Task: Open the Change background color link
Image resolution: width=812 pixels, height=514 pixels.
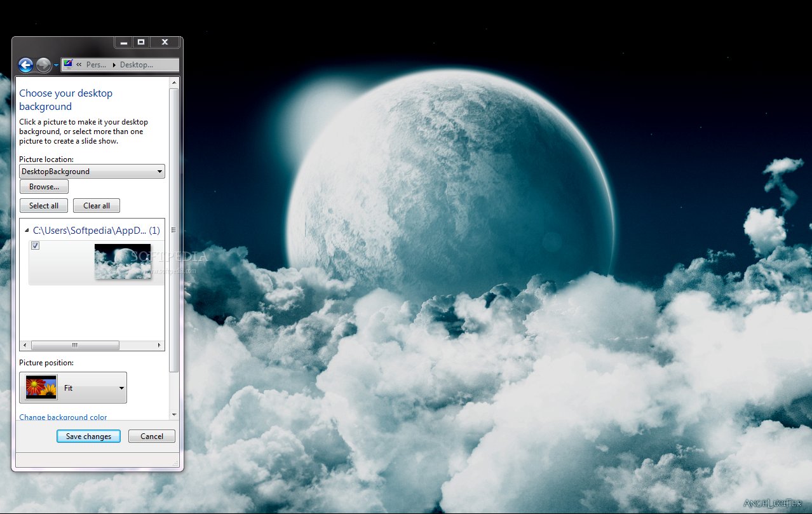Action: [x=63, y=417]
